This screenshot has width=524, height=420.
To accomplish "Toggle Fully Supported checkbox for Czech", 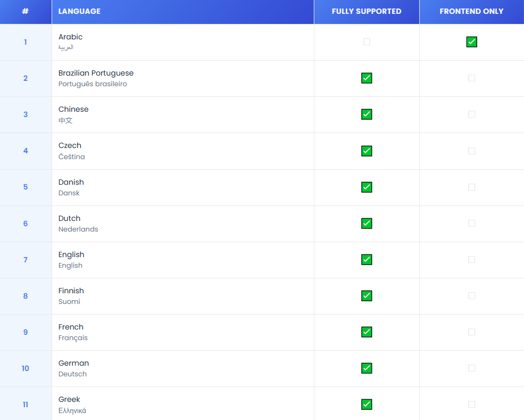I will pos(367,151).
